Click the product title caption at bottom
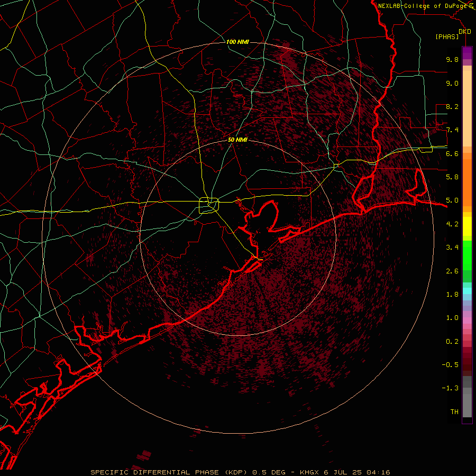476x476 pixels. tap(240, 472)
